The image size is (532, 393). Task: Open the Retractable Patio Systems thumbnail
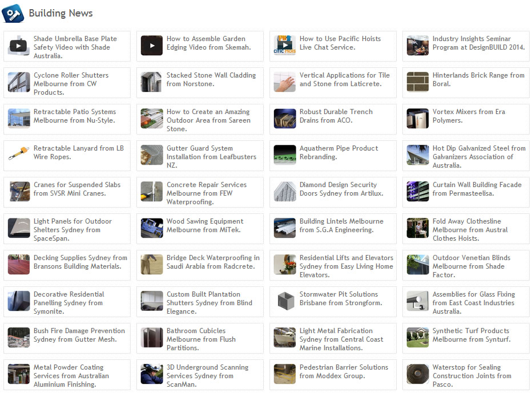point(19,118)
